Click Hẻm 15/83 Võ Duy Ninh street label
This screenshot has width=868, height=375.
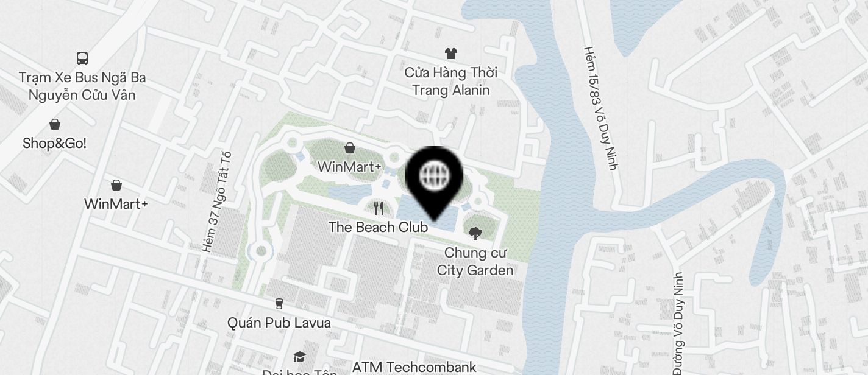600,108
